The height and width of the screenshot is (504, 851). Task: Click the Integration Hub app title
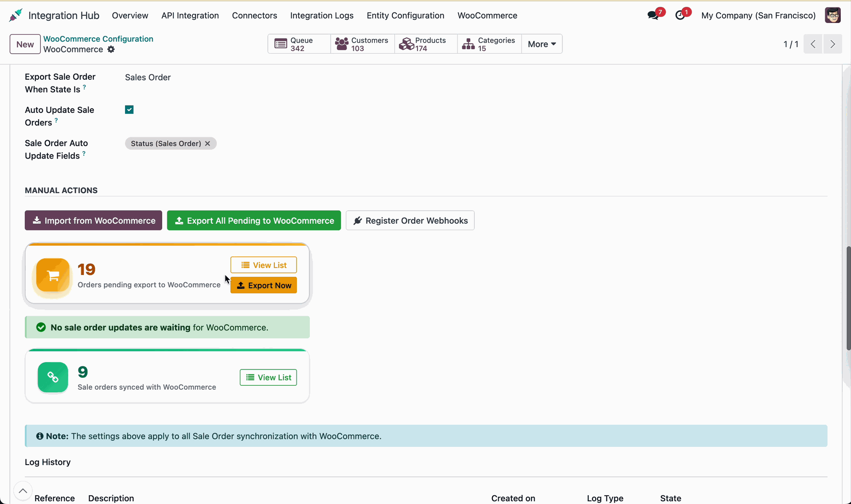64,16
